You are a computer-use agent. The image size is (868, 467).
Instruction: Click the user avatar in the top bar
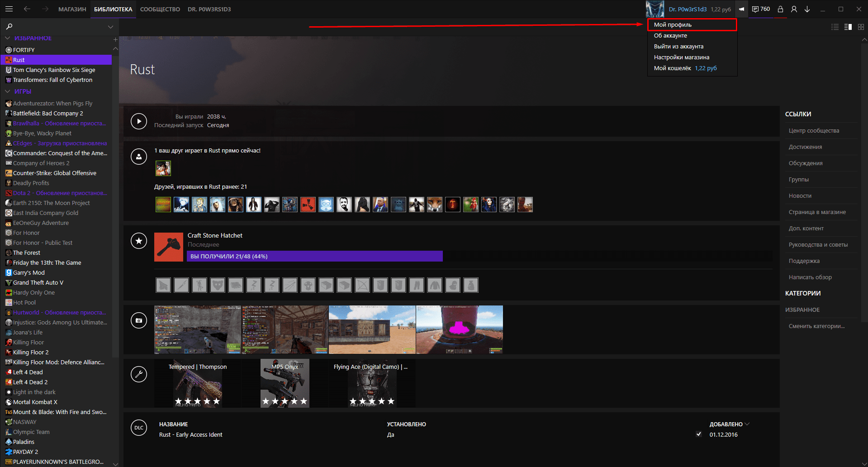pyautogui.click(x=655, y=9)
